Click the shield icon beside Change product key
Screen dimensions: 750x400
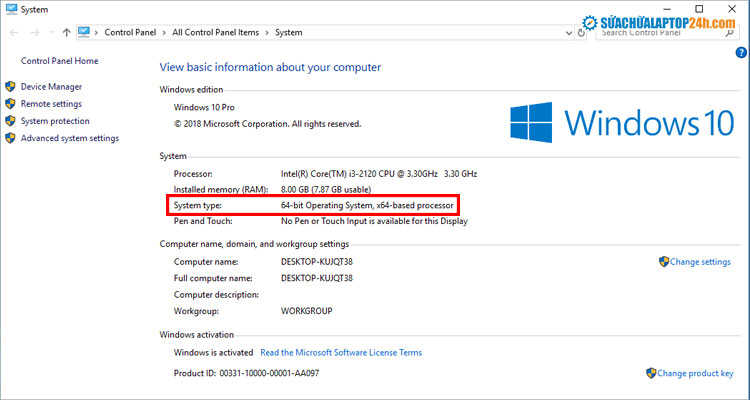pyautogui.click(x=650, y=373)
